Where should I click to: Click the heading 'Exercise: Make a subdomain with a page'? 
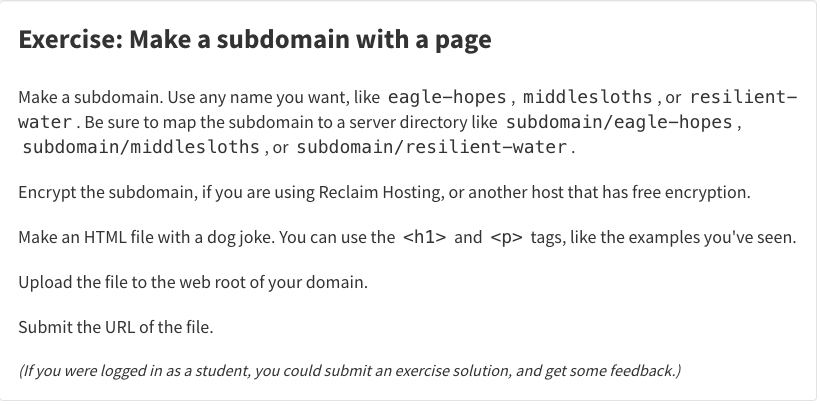click(255, 40)
